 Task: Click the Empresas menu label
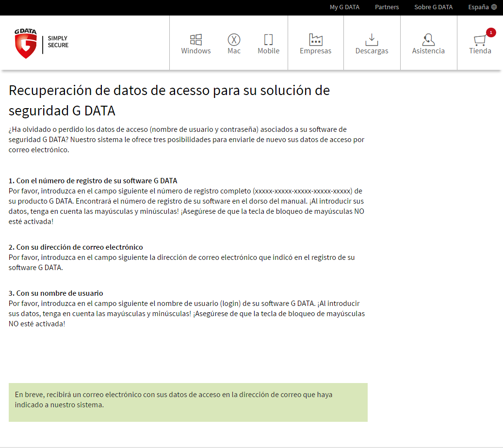point(316,51)
